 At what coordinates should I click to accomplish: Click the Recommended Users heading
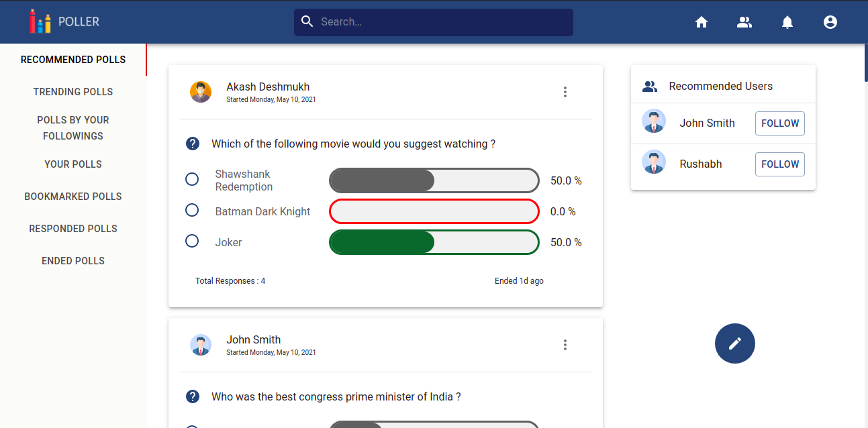click(x=721, y=86)
